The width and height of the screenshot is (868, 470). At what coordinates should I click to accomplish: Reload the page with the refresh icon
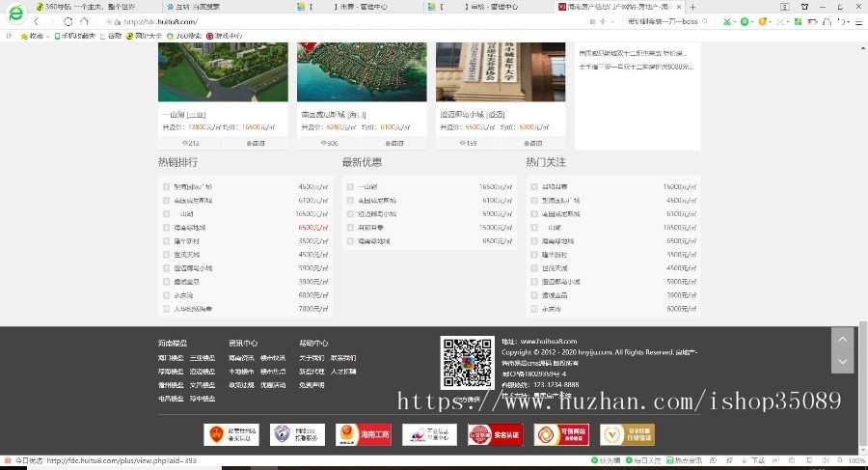pyautogui.click(x=68, y=21)
